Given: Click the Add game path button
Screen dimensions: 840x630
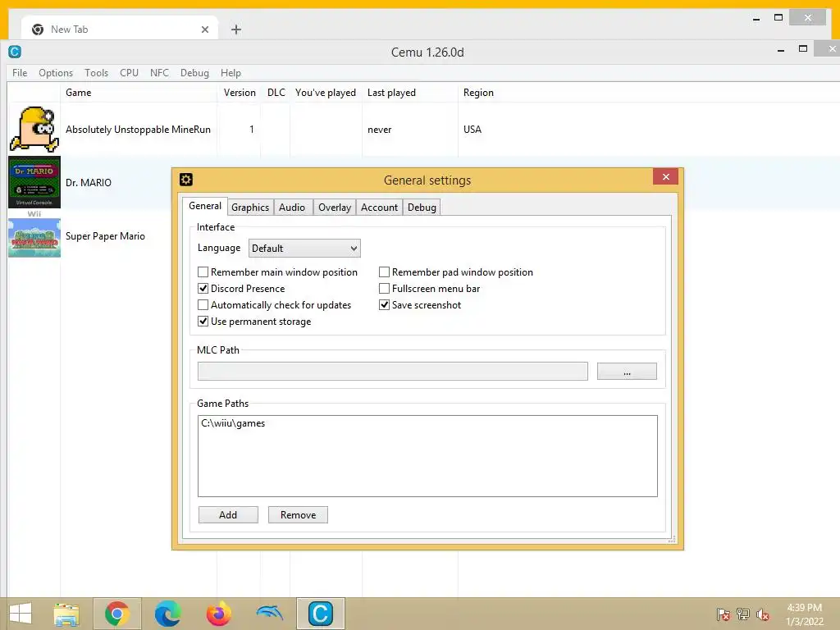Looking at the screenshot, I should point(228,515).
